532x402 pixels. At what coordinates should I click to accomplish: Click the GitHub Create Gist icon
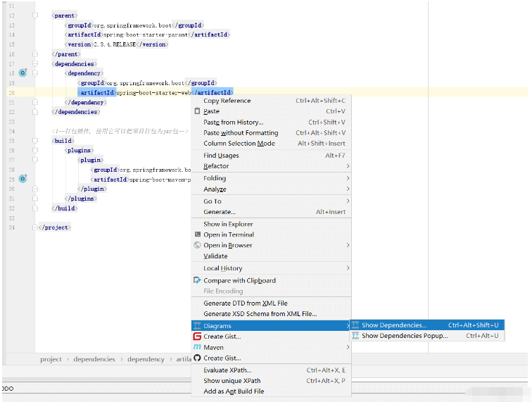pos(197,358)
